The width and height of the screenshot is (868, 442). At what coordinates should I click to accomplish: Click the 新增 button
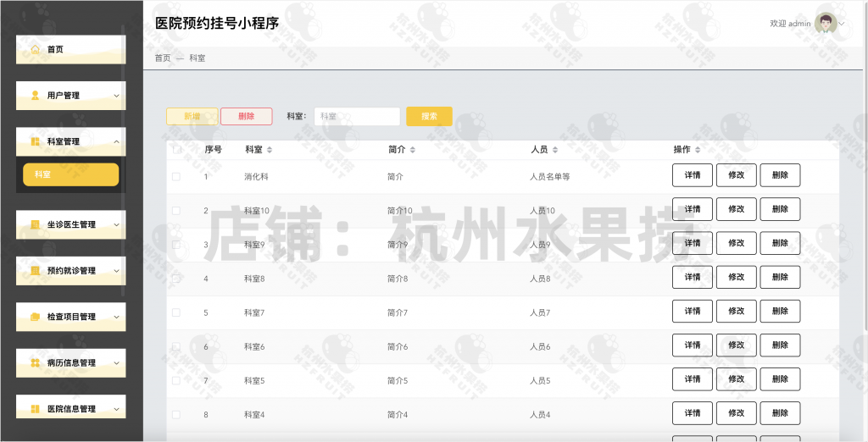click(192, 116)
